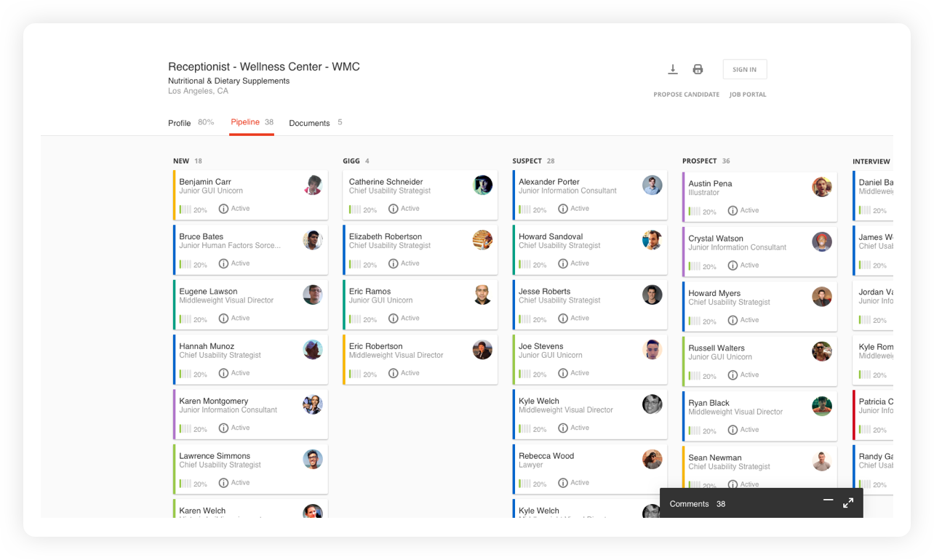
Task: Click info icon on Crystal Watson card
Action: pyautogui.click(x=733, y=265)
